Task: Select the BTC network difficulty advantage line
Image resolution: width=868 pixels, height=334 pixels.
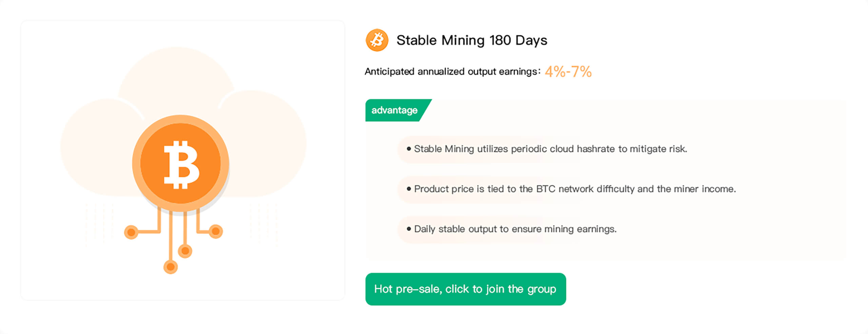Action: 575,189
